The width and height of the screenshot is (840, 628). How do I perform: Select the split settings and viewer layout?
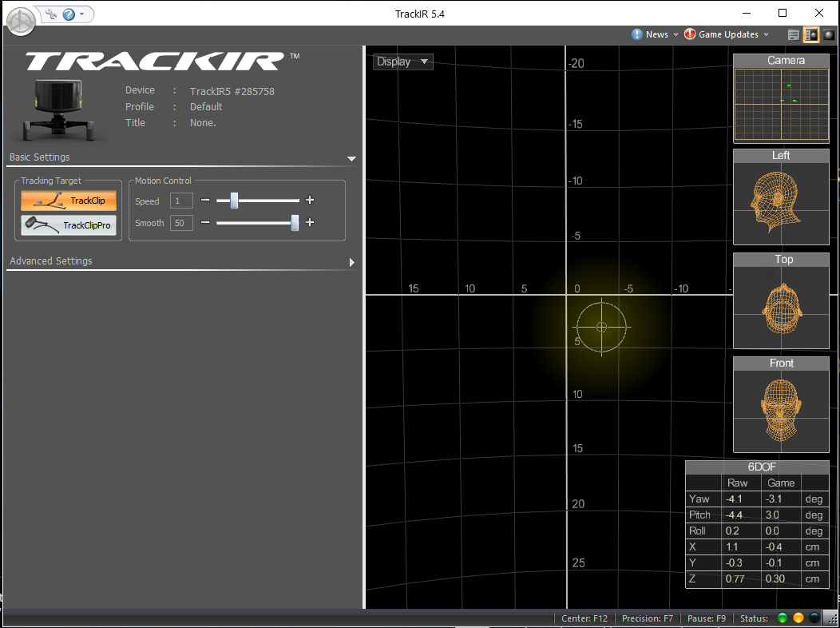811,35
